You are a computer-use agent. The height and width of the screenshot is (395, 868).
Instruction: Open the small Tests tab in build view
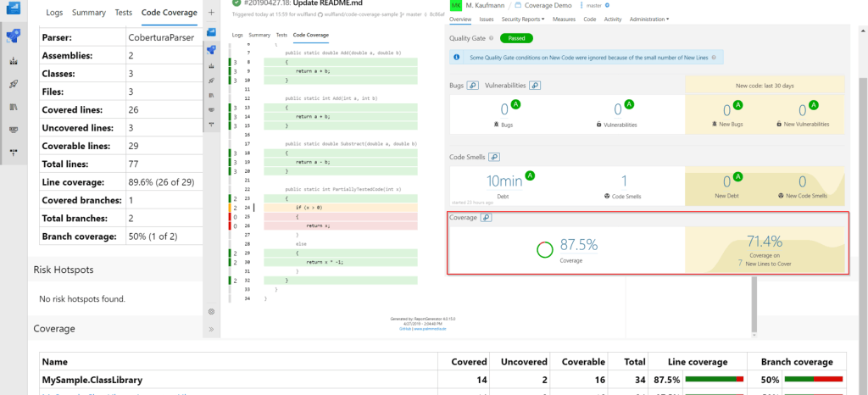[x=281, y=35]
